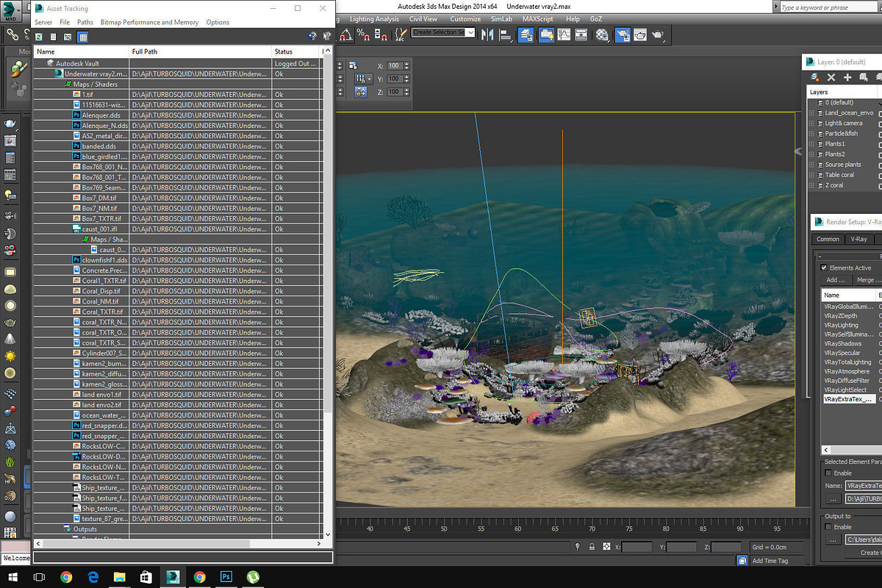The height and width of the screenshot is (588, 882).
Task: Open uTorrent from Windows taskbar
Action: coord(252,577)
